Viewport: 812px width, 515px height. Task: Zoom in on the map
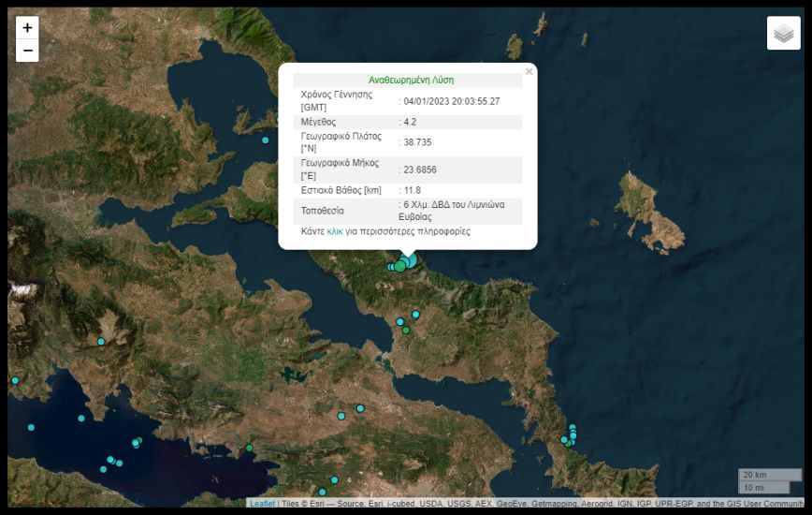point(27,28)
